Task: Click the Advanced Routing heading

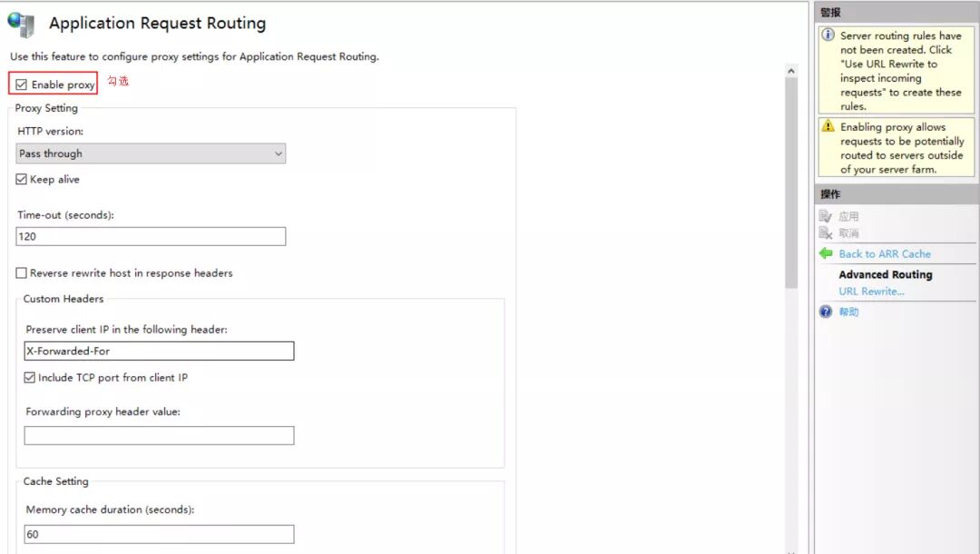Action: [x=885, y=274]
